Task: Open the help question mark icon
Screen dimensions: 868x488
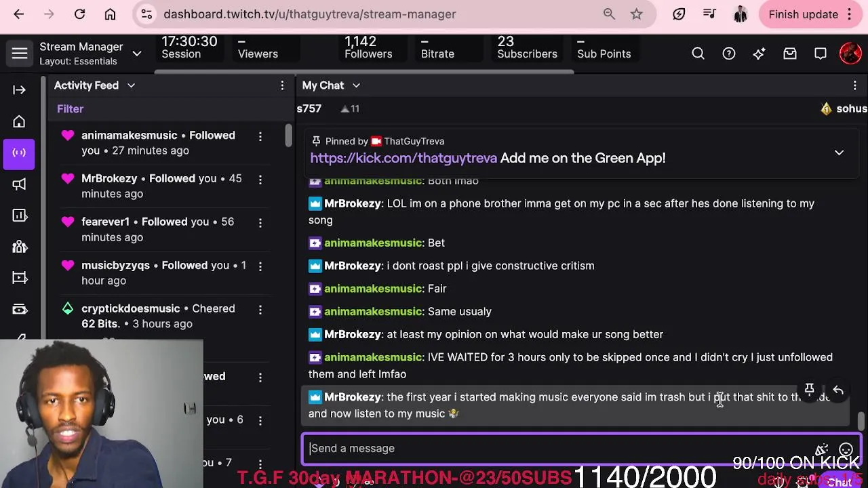Action: tap(728, 54)
